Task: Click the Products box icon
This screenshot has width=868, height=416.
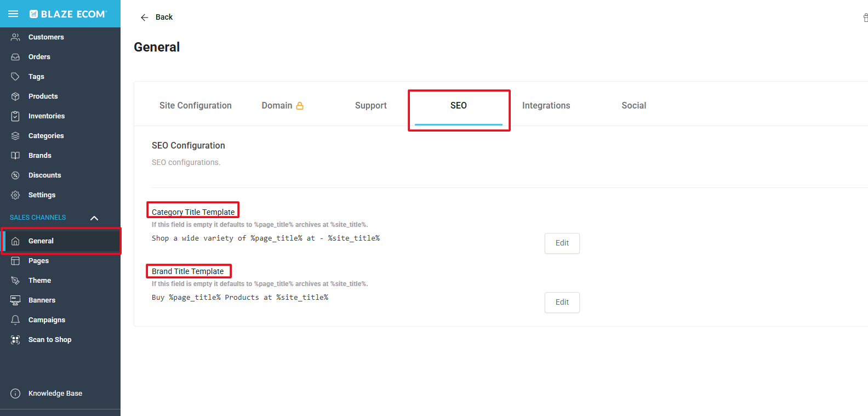Action: pyautogui.click(x=15, y=96)
